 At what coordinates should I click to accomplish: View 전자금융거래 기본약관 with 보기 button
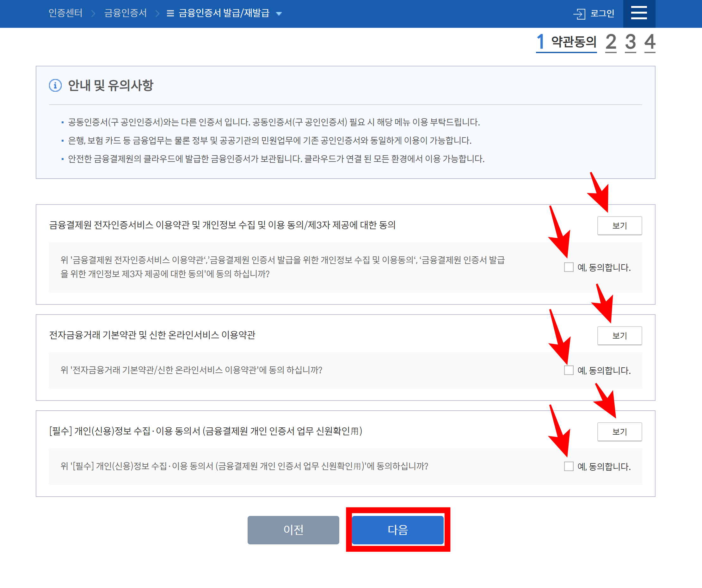tap(619, 335)
